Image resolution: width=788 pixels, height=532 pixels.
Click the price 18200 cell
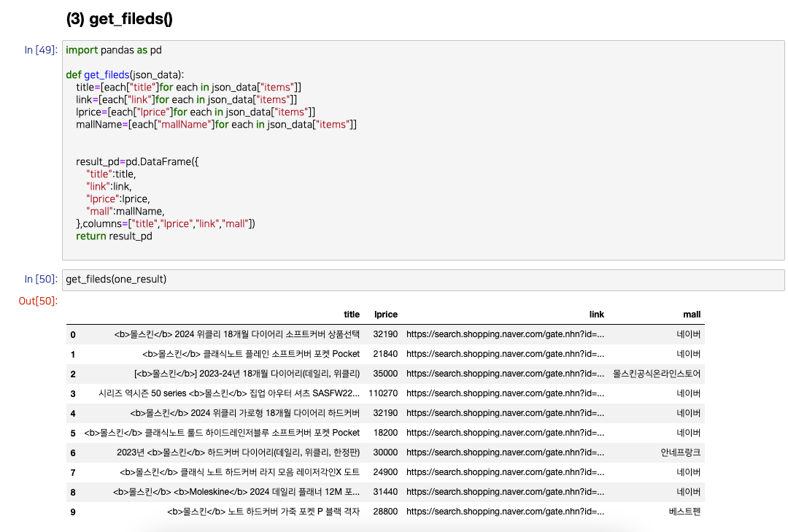click(x=385, y=433)
